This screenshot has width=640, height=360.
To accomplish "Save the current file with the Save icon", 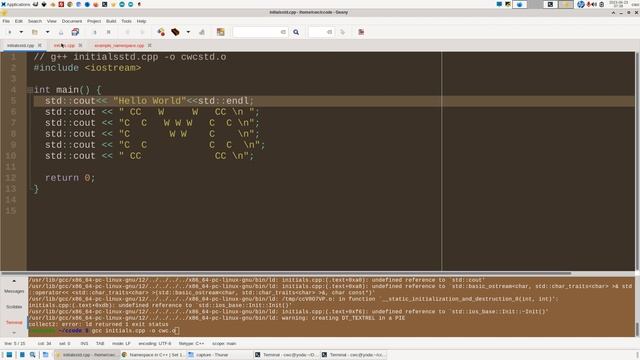I will click(61, 32).
